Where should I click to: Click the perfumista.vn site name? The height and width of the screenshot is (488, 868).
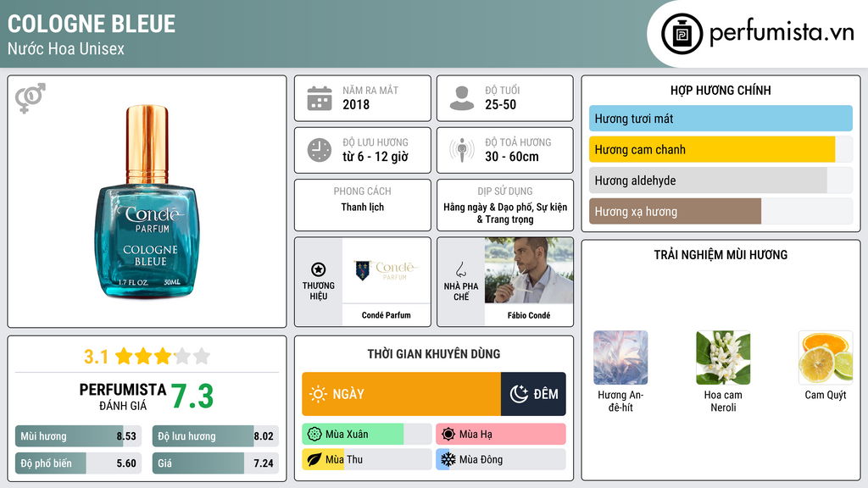tap(782, 33)
